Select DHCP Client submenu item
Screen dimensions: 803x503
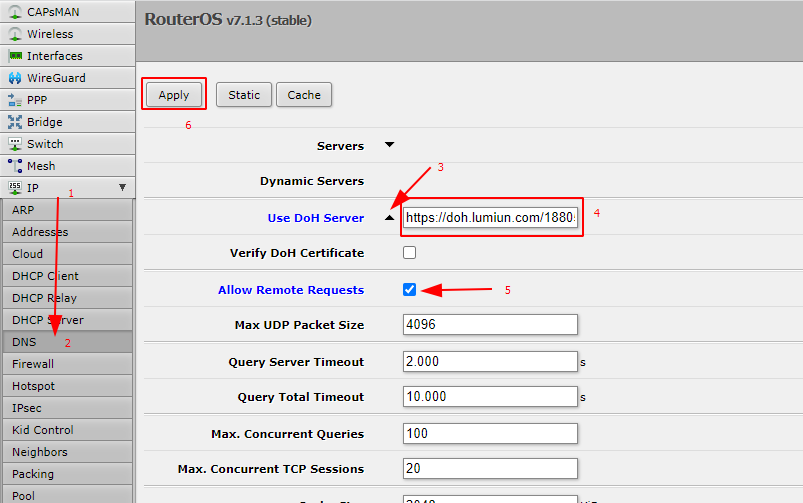(68, 276)
